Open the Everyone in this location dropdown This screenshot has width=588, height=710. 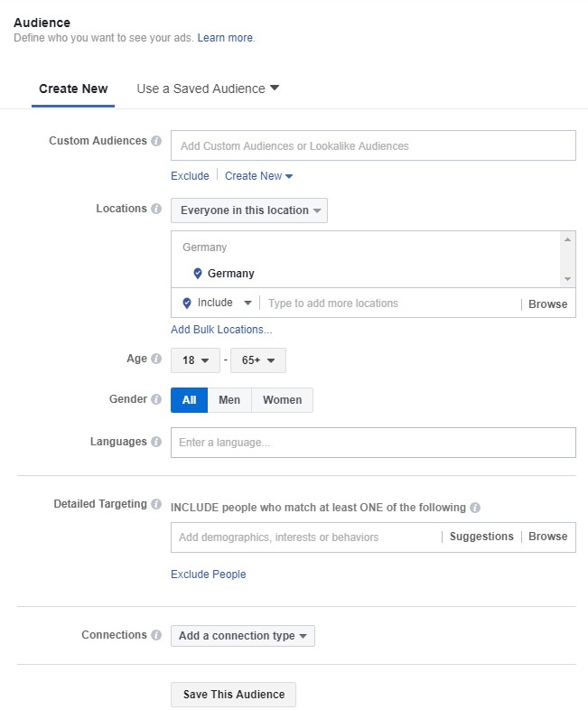point(249,210)
